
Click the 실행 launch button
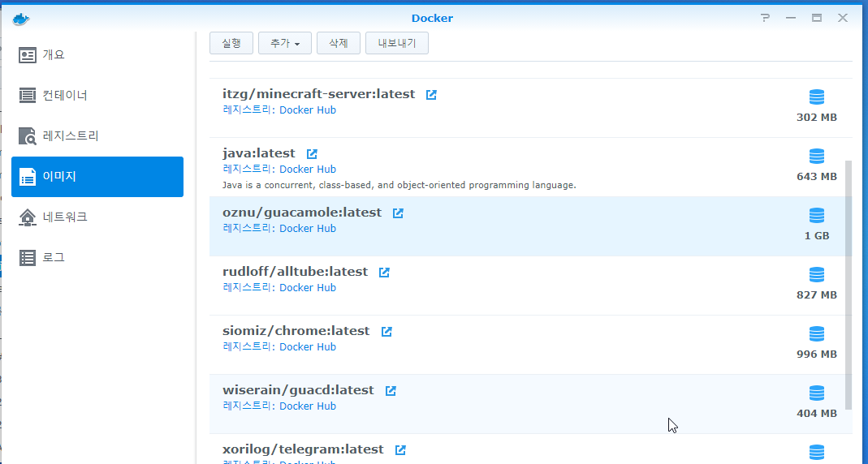coord(231,43)
